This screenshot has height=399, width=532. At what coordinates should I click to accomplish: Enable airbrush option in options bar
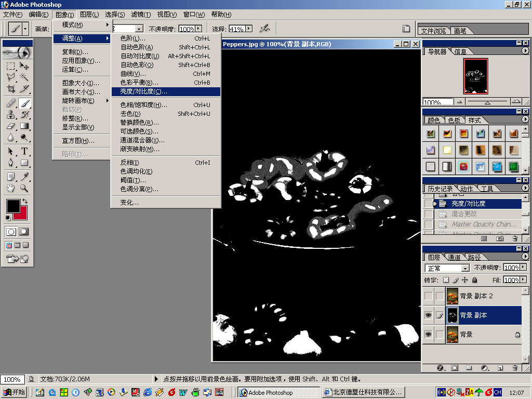264,29
